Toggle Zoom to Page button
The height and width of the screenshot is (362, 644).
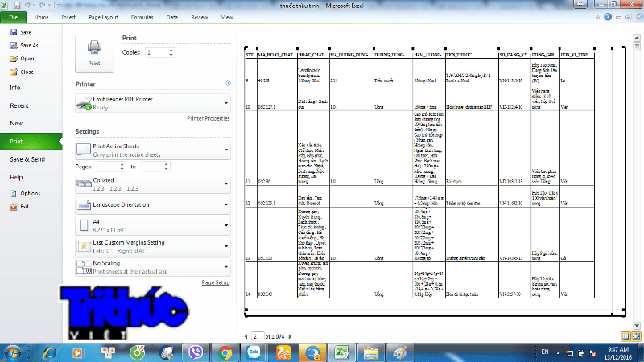tap(636, 336)
